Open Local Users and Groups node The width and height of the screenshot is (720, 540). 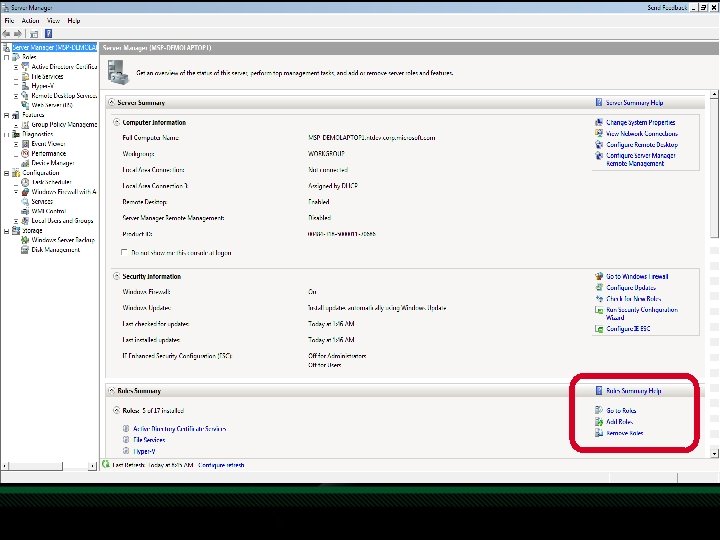(x=62, y=221)
